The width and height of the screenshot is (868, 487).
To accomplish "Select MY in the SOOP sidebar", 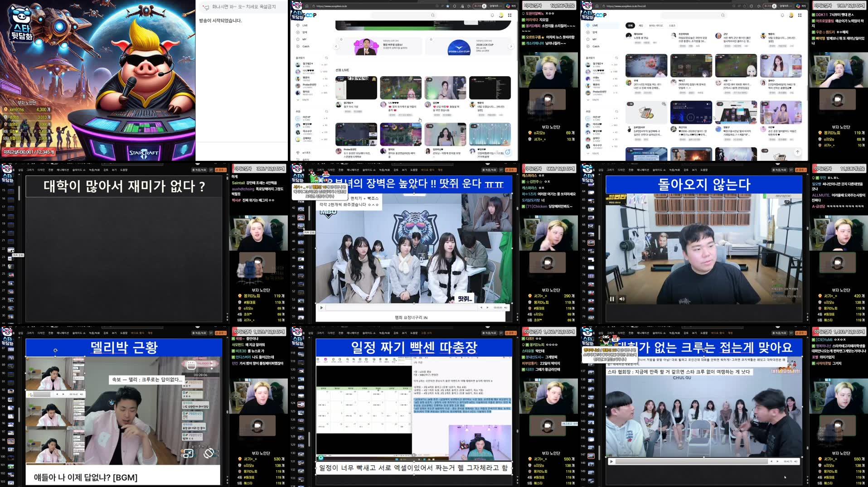I will point(305,39).
